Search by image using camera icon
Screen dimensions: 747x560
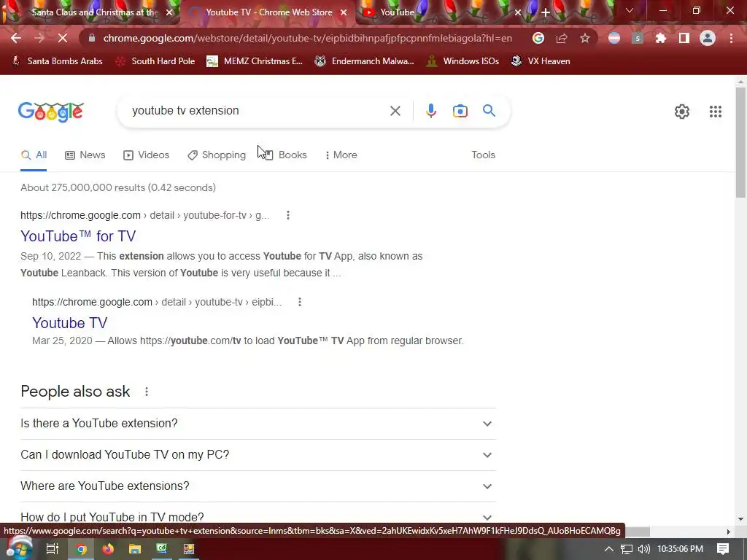pyautogui.click(x=460, y=111)
